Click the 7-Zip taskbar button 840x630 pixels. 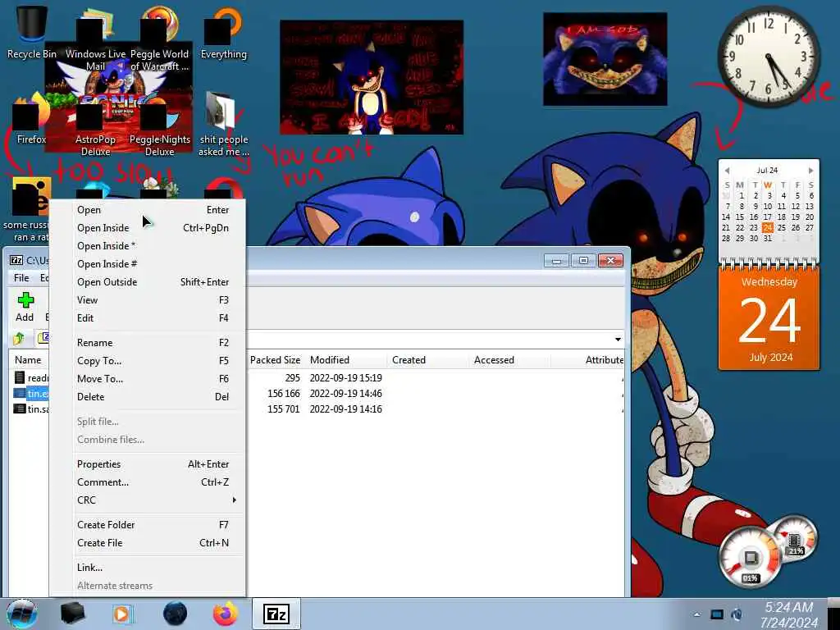(276, 614)
